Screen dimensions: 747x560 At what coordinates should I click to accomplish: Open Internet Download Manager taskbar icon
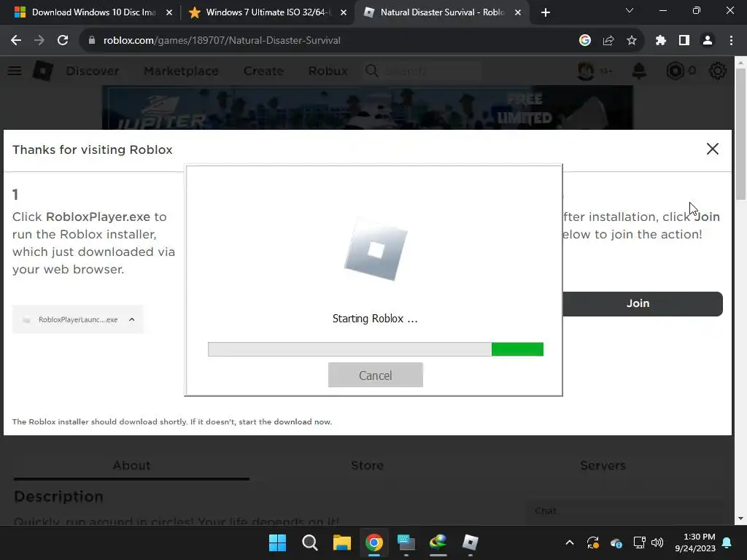(438, 542)
